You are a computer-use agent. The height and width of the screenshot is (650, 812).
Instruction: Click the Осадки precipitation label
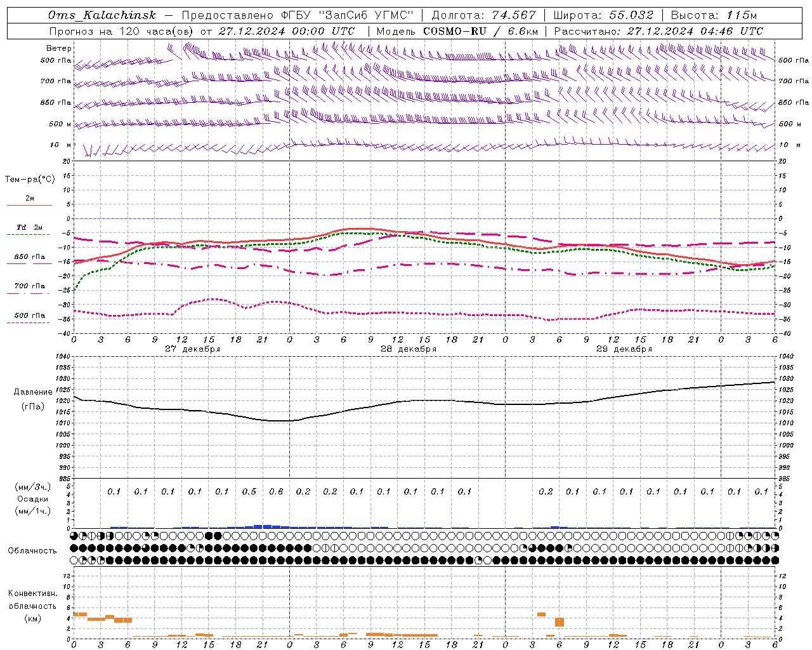[32, 499]
